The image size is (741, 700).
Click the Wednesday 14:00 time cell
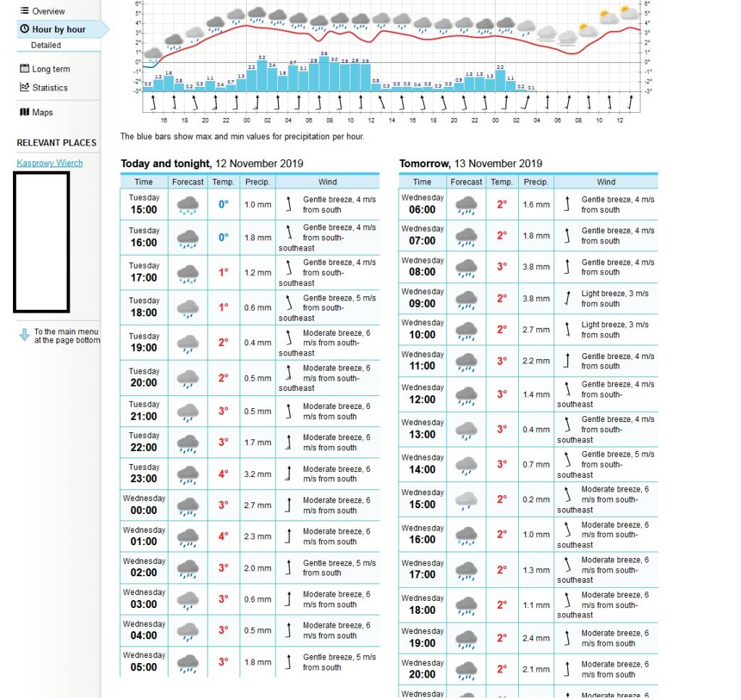pos(422,464)
